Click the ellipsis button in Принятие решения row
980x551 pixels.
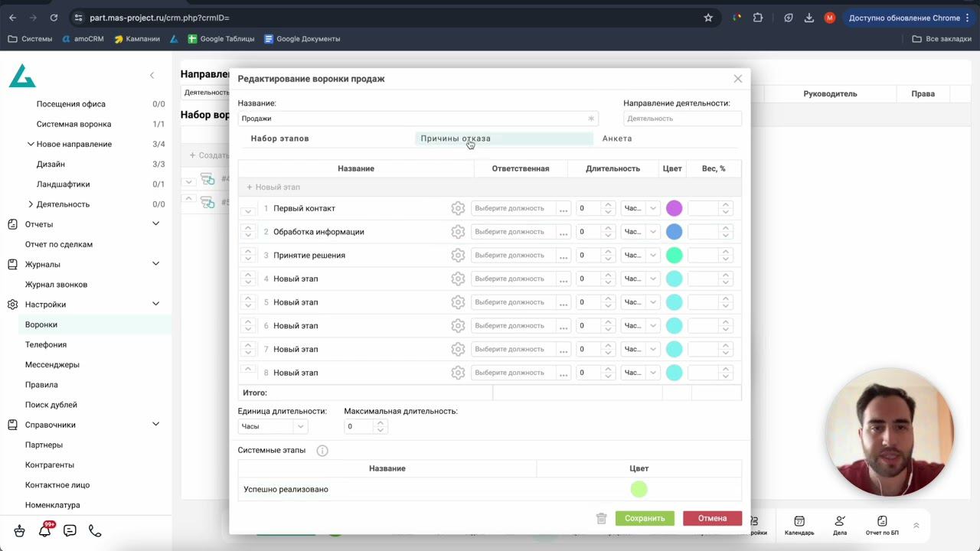[563, 256]
